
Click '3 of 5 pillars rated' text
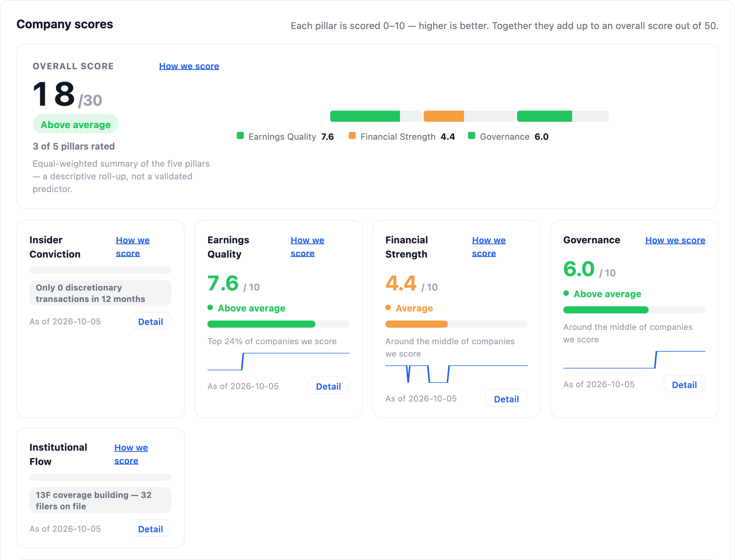pyautogui.click(x=73, y=146)
